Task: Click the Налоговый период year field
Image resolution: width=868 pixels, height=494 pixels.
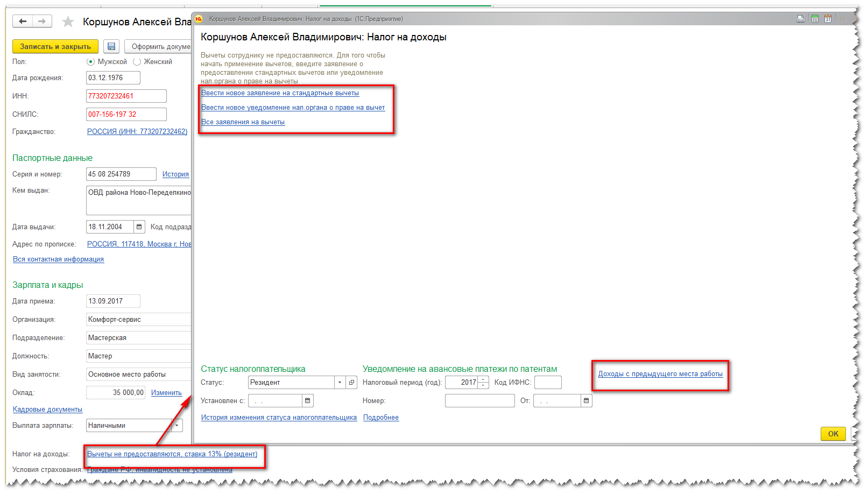Action: tap(462, 382)
